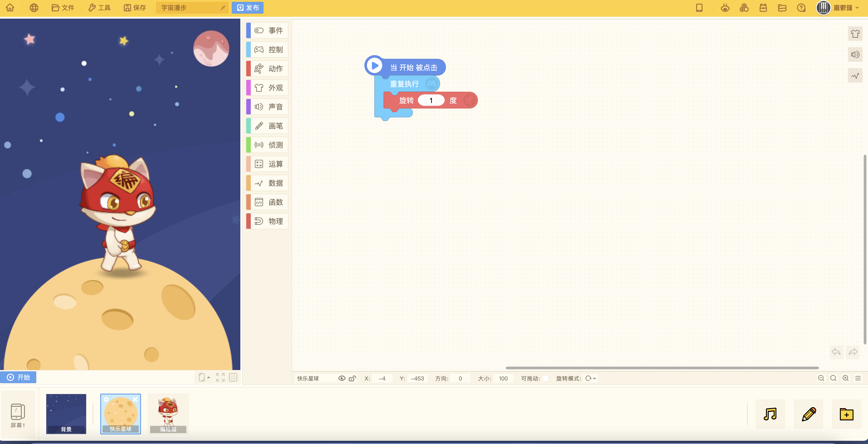Expand the user account dropdown arrow
The image size is (868, 444).
pyautogui.click(x=857, y=7)
